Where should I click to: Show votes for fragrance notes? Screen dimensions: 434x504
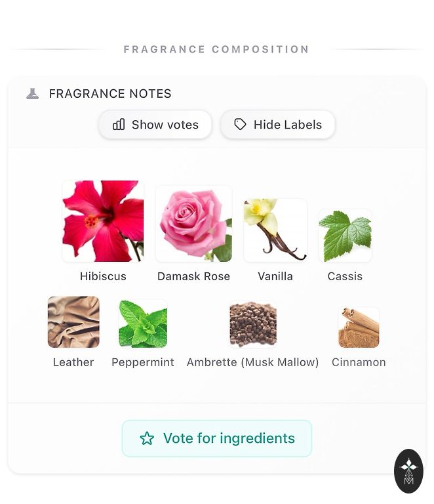pos(155,125)
